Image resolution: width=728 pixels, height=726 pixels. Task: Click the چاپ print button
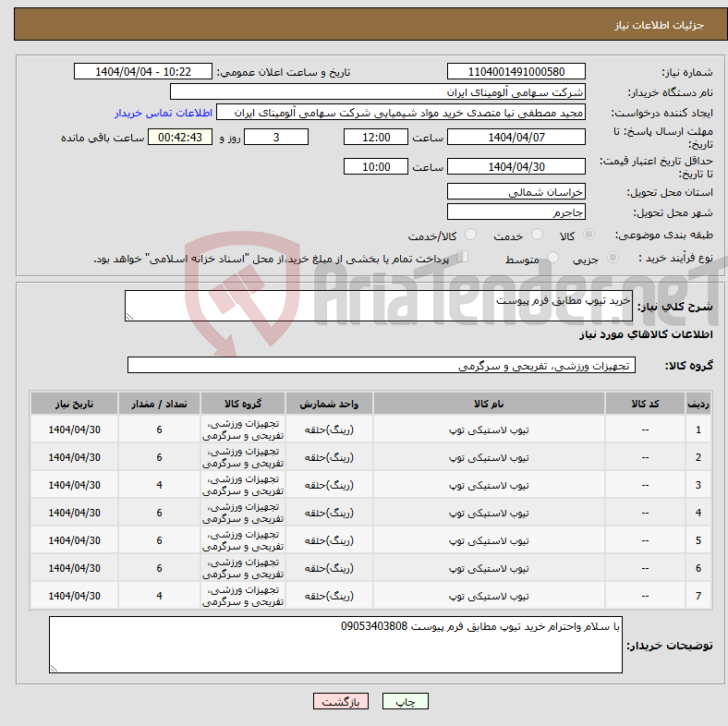[x=405, y=701]
